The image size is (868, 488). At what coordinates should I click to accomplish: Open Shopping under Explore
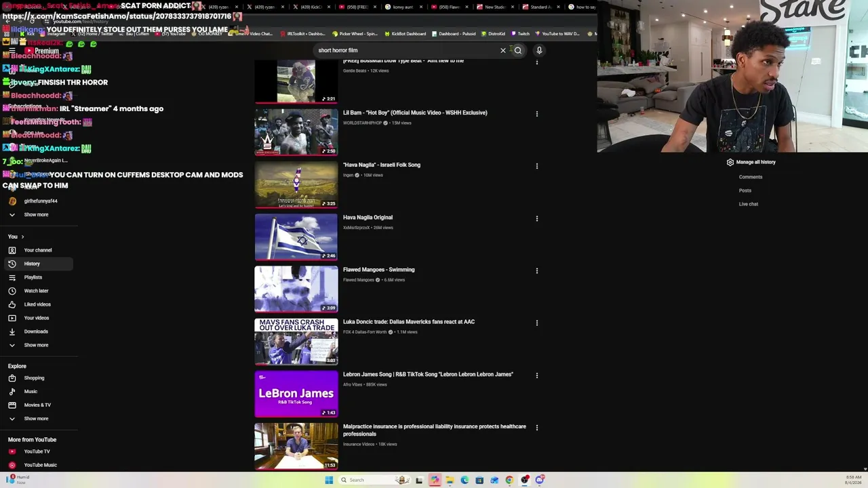37,378
